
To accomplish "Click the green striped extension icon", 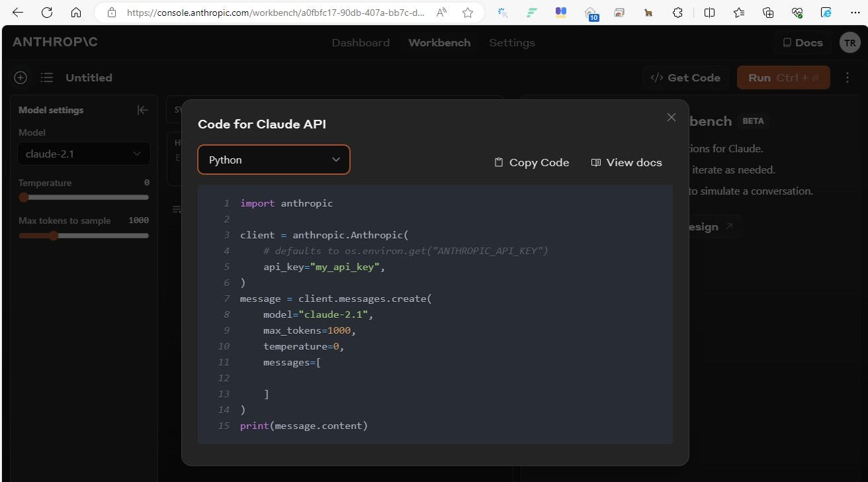I will click(532, 12).
